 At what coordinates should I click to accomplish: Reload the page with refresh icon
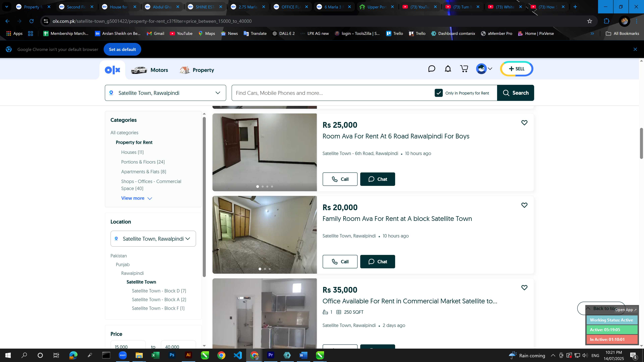pyautogui.click(x=32, y=21)
